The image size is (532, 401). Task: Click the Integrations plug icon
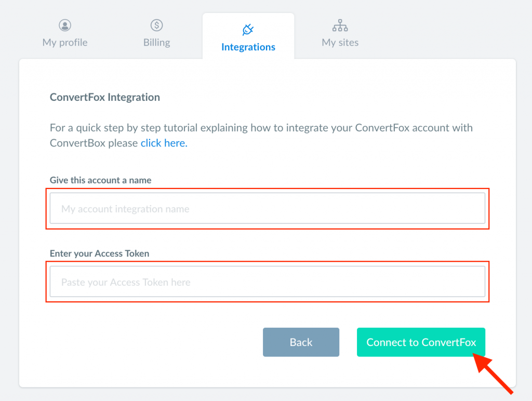pyautogui.click(x=248, y=30)
